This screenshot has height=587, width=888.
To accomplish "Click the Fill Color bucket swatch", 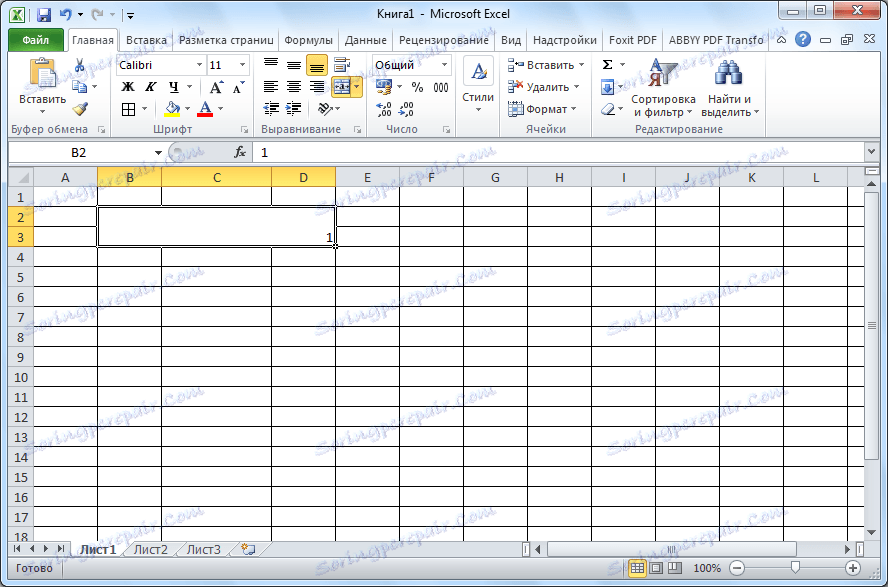I will click(172, 109).
